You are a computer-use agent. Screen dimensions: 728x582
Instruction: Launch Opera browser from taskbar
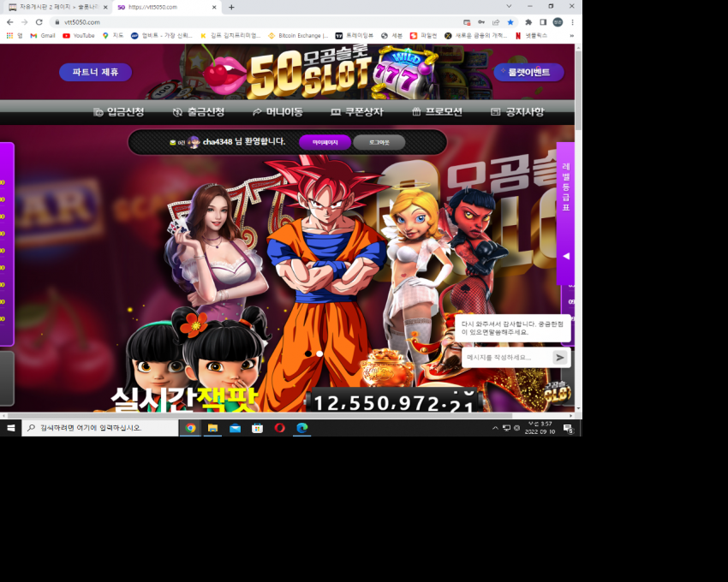(279, 428)
